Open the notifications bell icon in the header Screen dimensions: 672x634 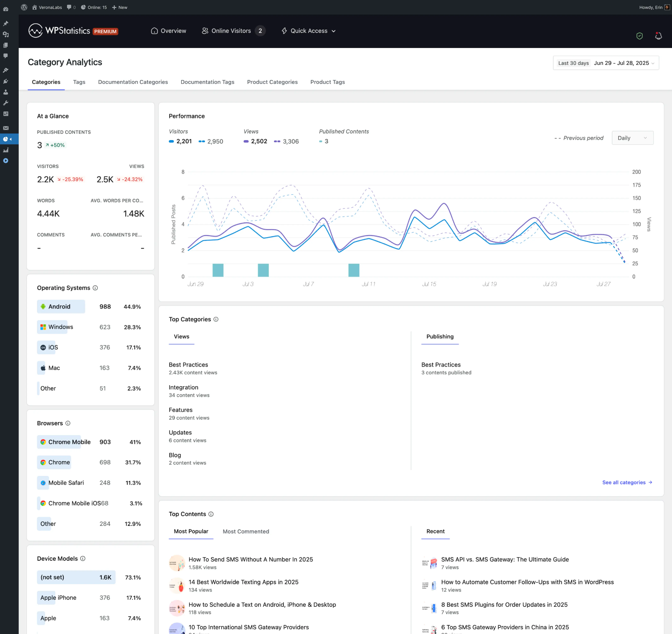tap(658, 36)
